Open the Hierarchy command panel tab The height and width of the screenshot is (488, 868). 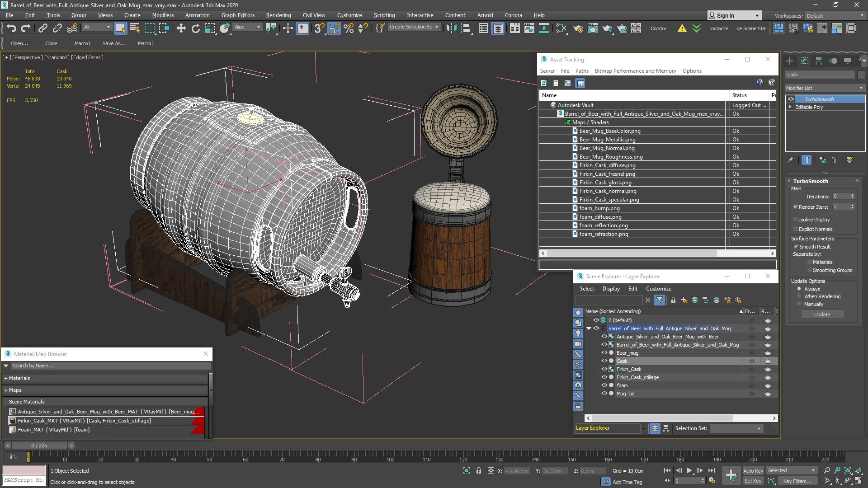[818, 61]
